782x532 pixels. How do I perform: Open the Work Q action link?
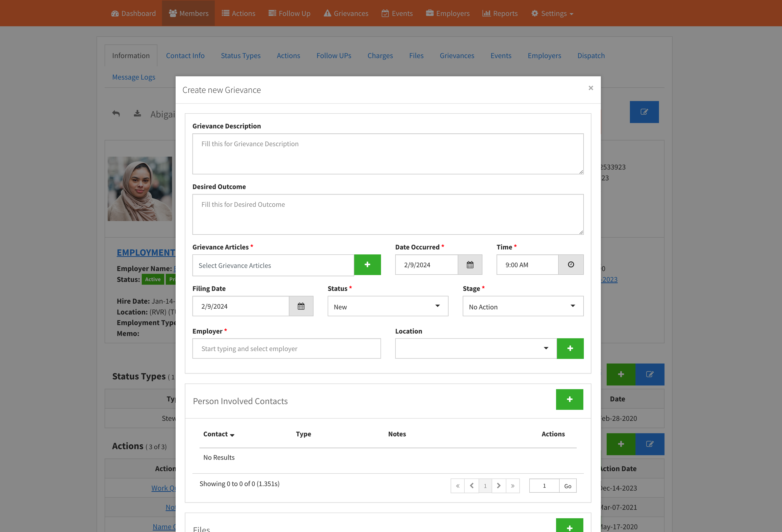[163, 488]
